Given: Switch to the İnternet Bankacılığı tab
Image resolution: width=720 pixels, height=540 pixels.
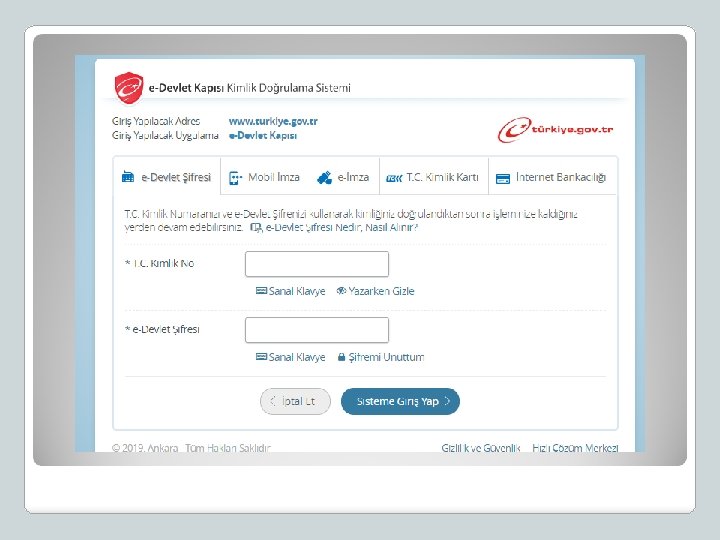Looking at the screenshot, I should [552, 177].
